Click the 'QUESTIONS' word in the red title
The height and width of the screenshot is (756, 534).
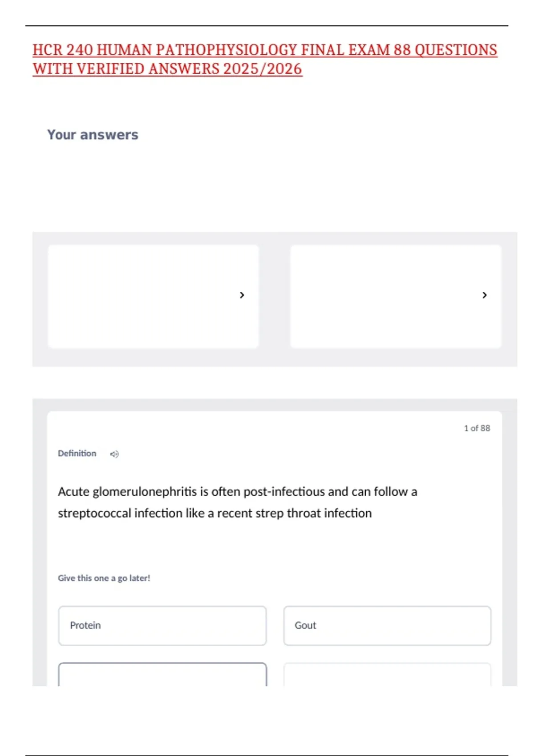[456, 50]
